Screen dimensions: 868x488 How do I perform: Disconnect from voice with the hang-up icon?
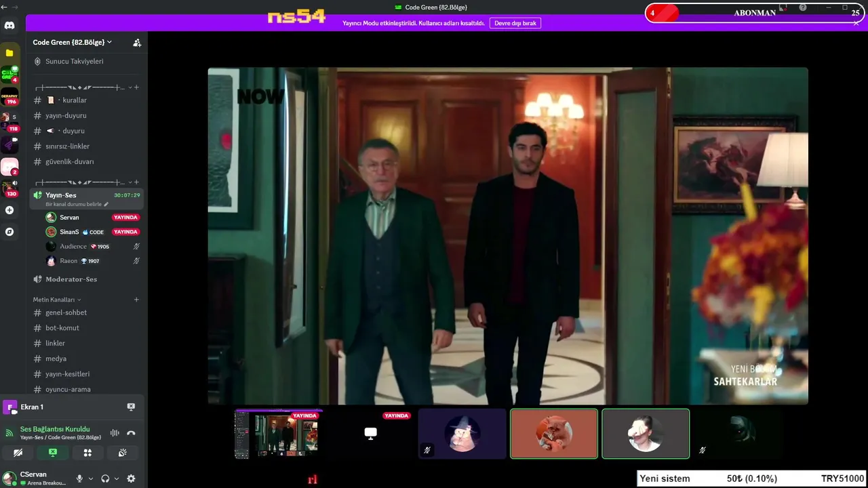point(131,433)
